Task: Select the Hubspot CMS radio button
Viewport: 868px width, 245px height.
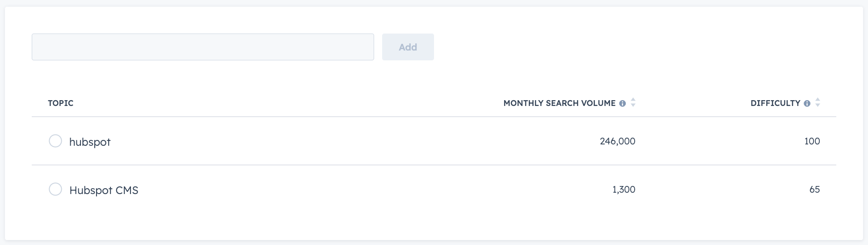Action: pos(55,189)
